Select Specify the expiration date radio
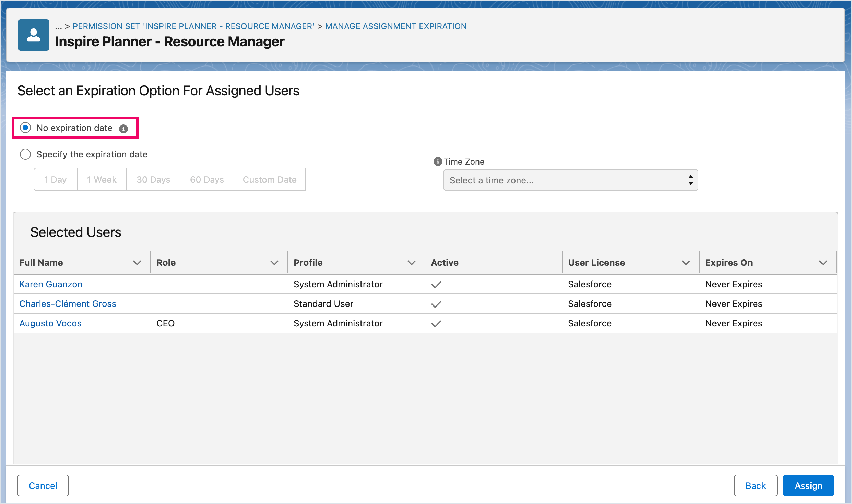Viewport: 852px width, 504px height. coord(25,154)
